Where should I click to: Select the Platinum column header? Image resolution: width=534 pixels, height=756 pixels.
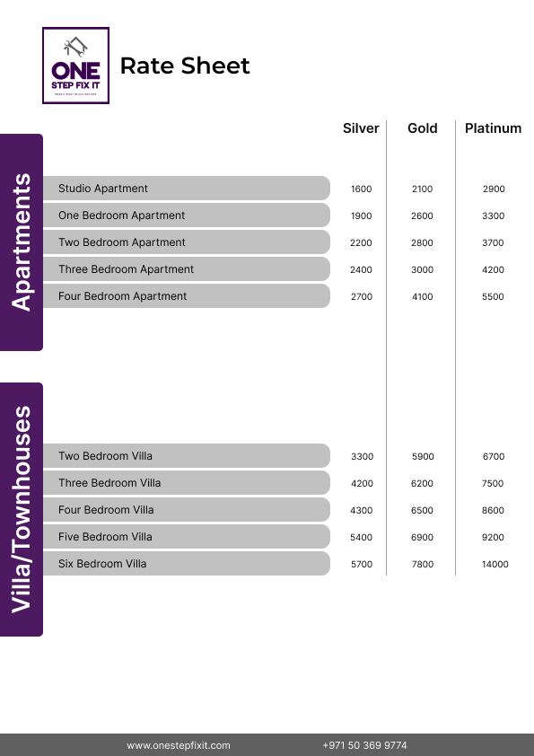point(493,128)
